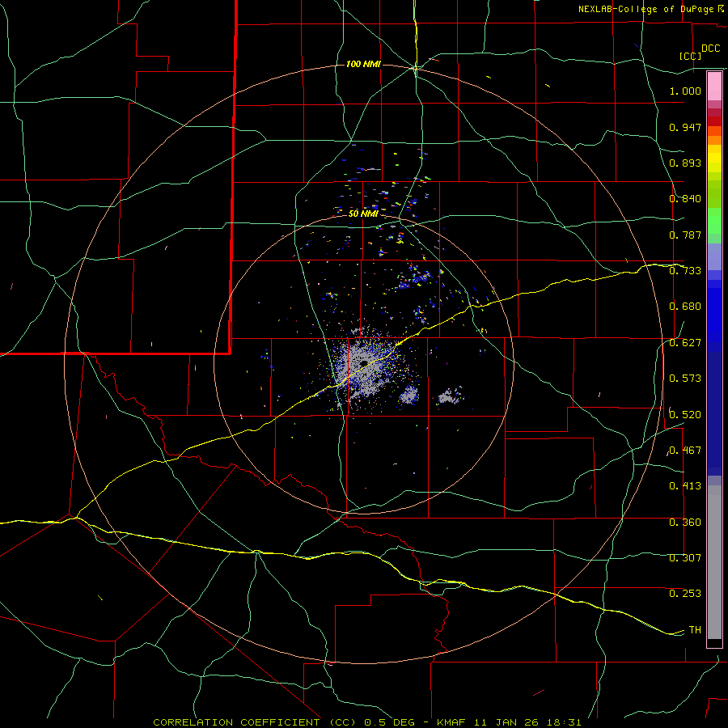Screen dimensions: 728x728
Task: Pick the periwinkle segment of the color bar
Action: [714, 257]
